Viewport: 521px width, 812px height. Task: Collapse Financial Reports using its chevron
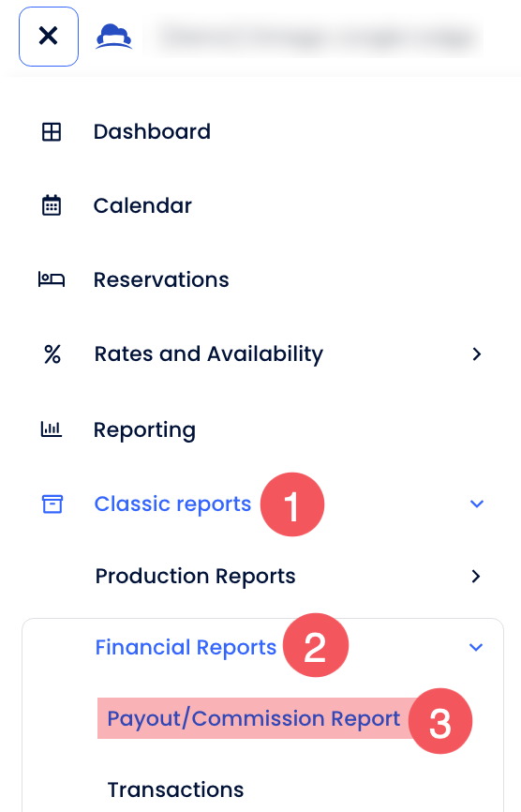476,647
